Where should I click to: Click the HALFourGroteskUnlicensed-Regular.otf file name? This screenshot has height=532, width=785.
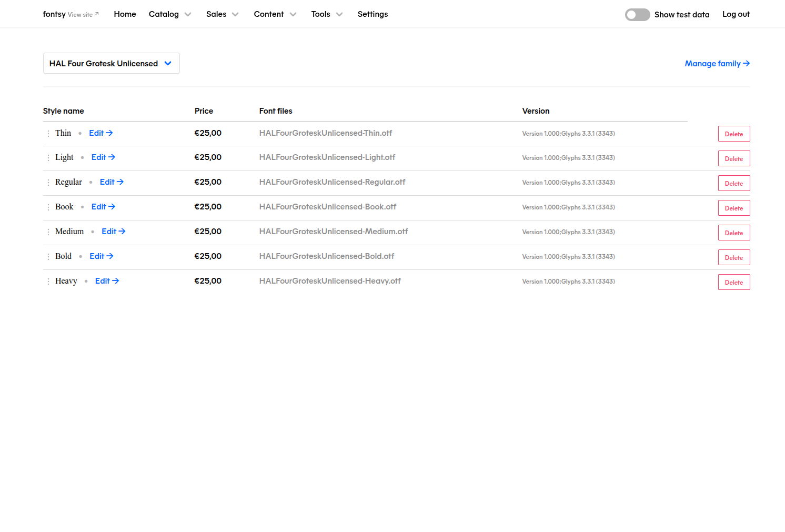[x=332, y=182]
